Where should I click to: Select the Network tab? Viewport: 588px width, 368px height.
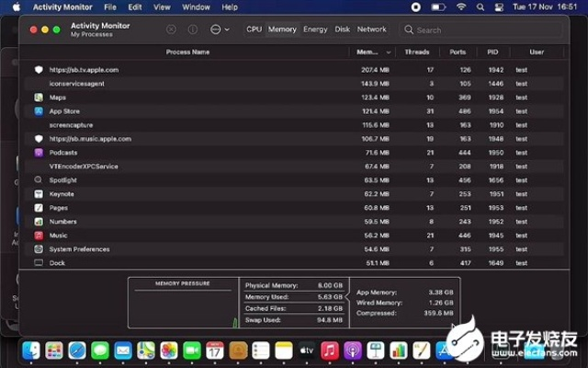[371, 29]
